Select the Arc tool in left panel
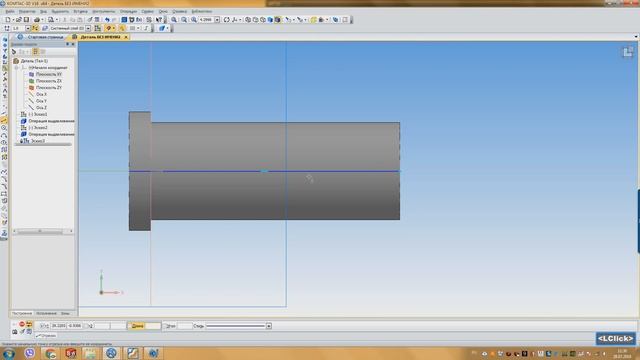640x360 pixels. [4, 135]
